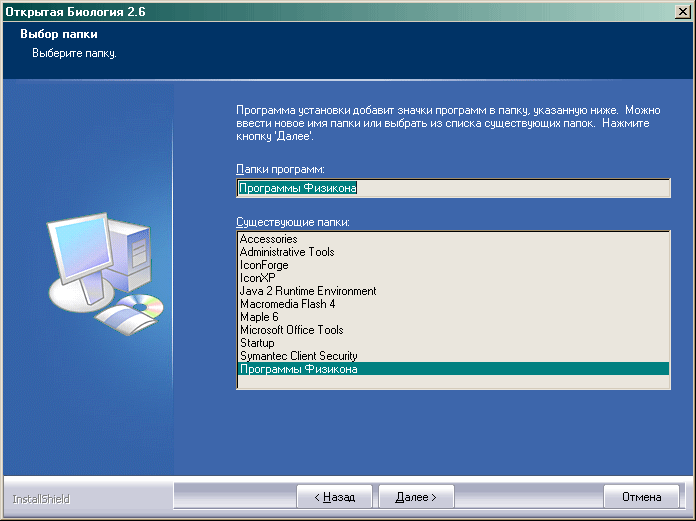
Task: Select Java 2 Runtime Environment folder
Action: [308, 291]
